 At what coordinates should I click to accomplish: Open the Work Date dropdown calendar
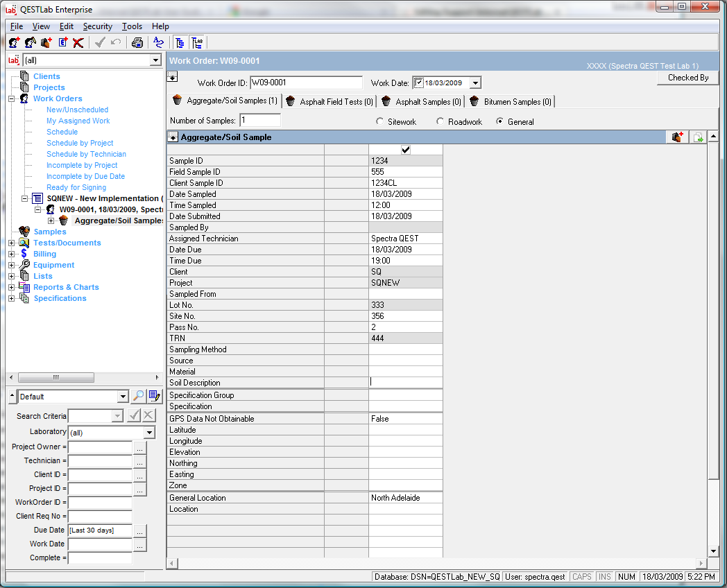point(475,83)
